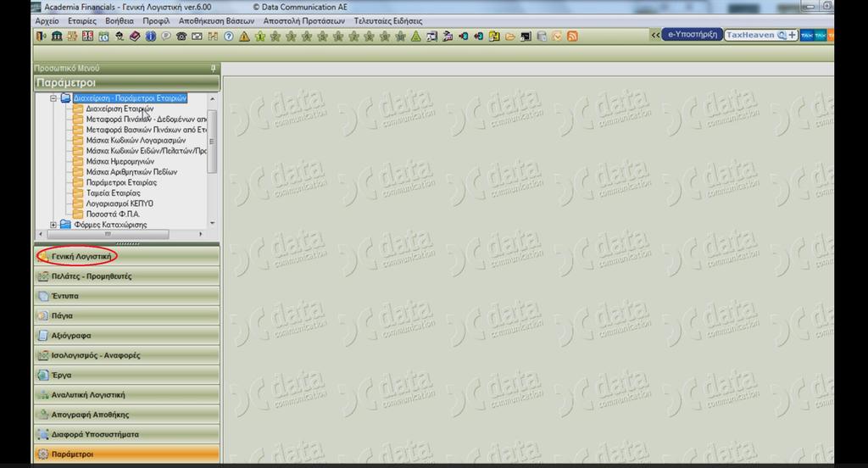Select Μάσκα Κωδικών Λογαριασμών tree item
The height and width of the screenshot is (468, 868).
(136, 140)
